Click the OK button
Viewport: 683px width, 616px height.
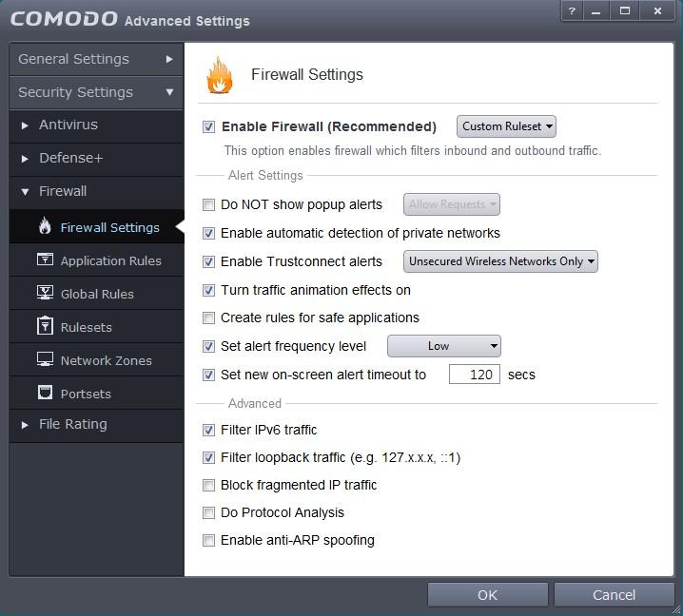tap(487, 595)
